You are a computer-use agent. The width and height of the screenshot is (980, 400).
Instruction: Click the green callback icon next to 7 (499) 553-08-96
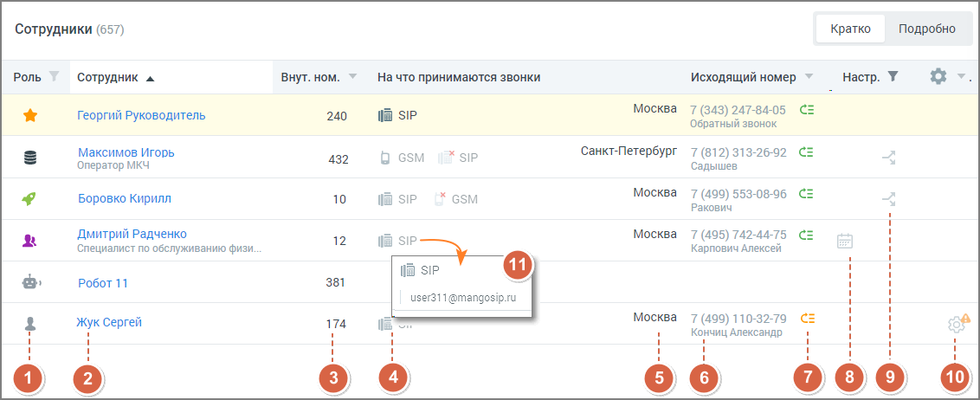click(807, 194)
